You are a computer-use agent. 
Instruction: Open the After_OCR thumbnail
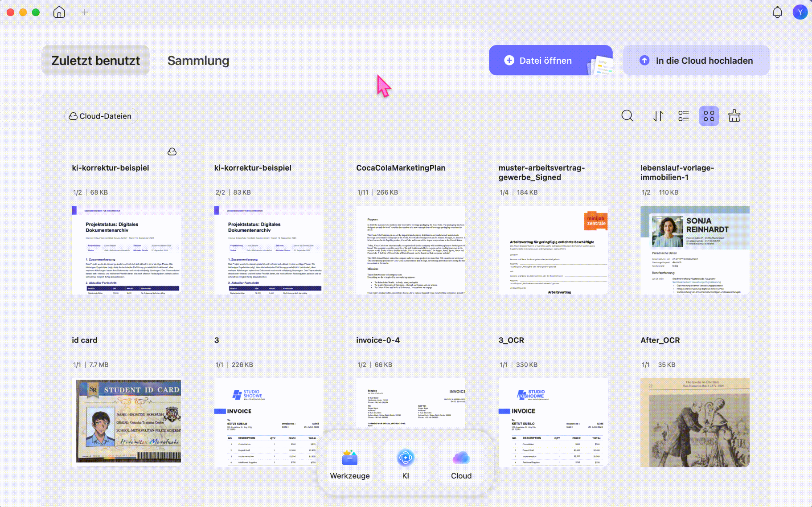[x=695, y=422]
